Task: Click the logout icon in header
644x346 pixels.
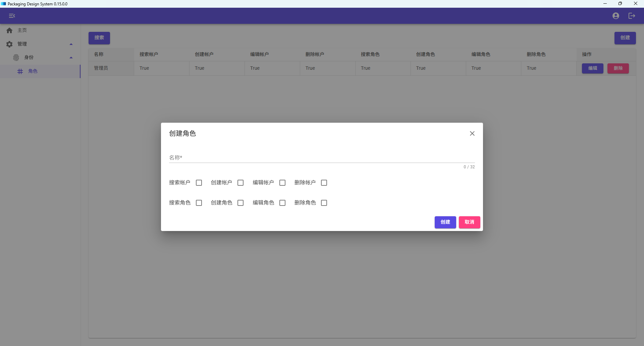Action: (632, 16)
